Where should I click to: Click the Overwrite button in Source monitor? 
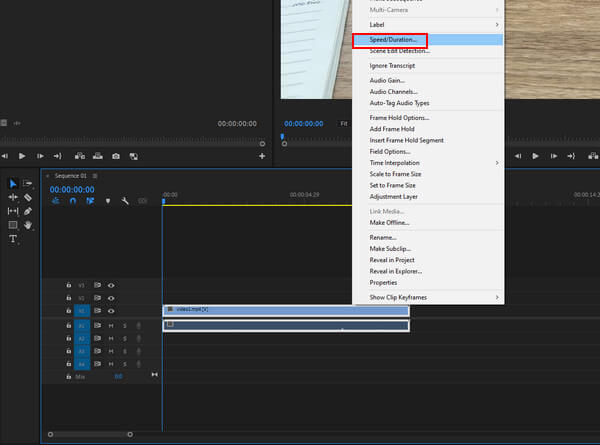(98, 156)
